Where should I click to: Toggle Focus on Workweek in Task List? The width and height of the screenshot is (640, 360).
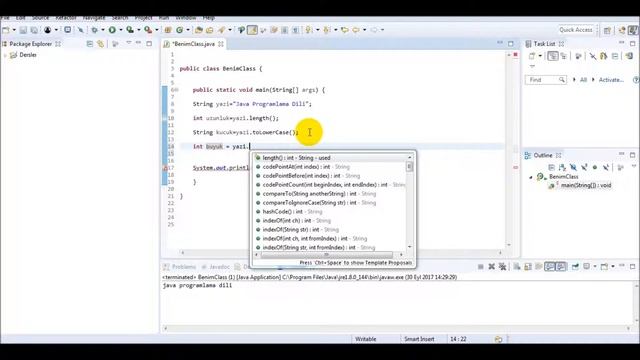pyautogui.click(x=578, y=56)
